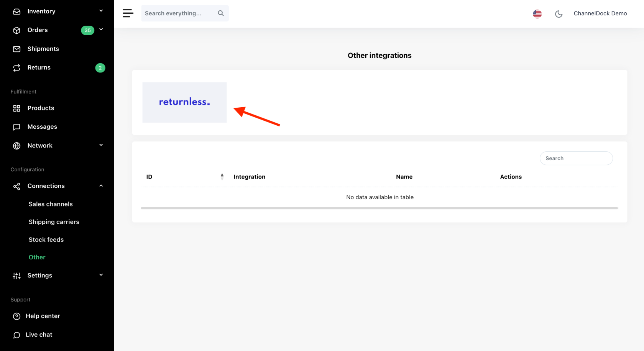Viewport: 644px width, 351px height.
Task: Click the table's horizontal scrollbar
Action: pos(379,208)
